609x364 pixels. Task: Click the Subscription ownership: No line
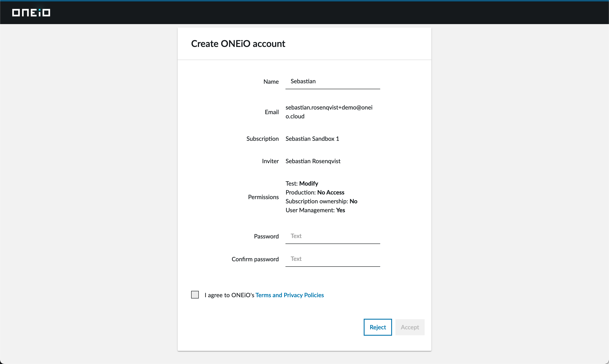pos(321,201)
